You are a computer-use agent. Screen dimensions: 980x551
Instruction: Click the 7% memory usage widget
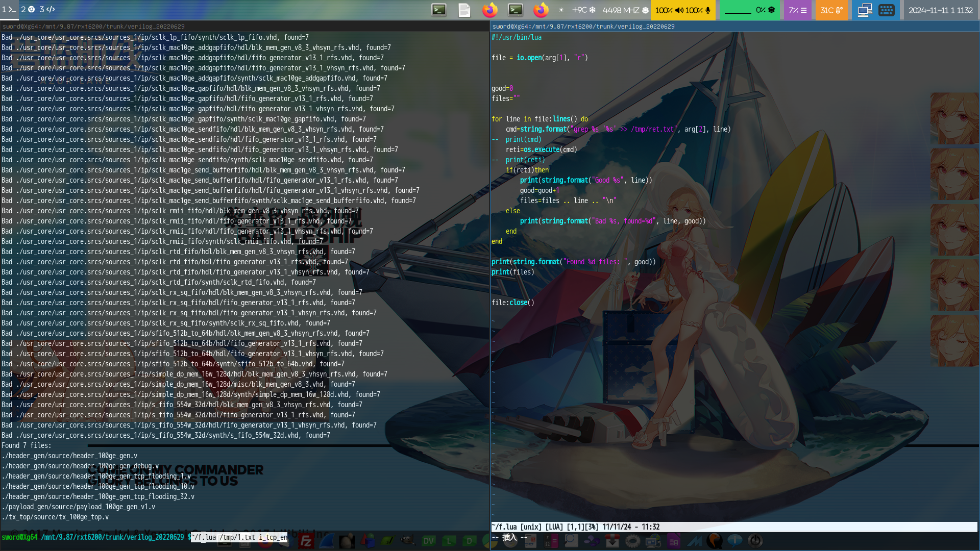(x=798, y=10)
